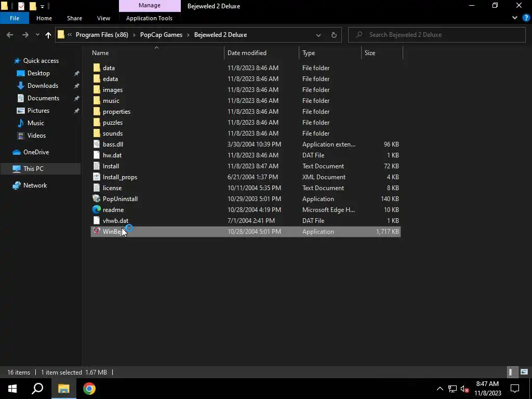Switch to the View ribbon tab
The height and width of the screenshot is (399, 532).
point(103,18)
